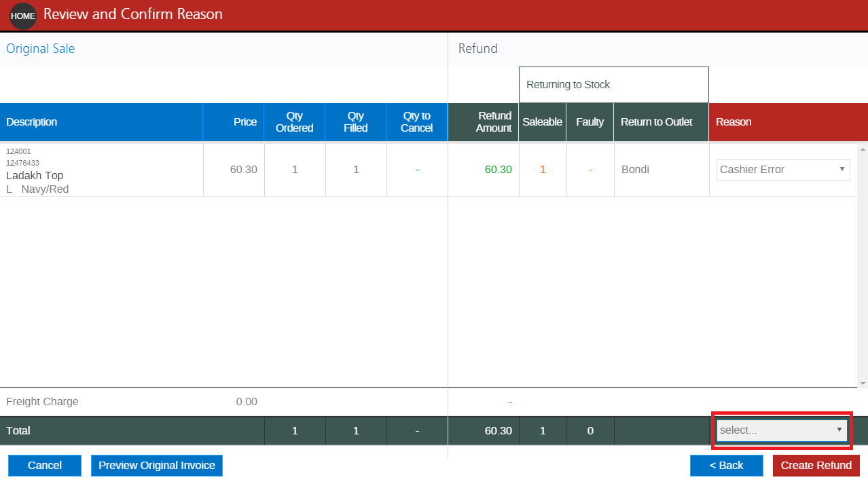Image resolution: width=868 pixels, height=486 pixels.
Task: Click the scrollbar up arrow
Action: click(863, 149)
